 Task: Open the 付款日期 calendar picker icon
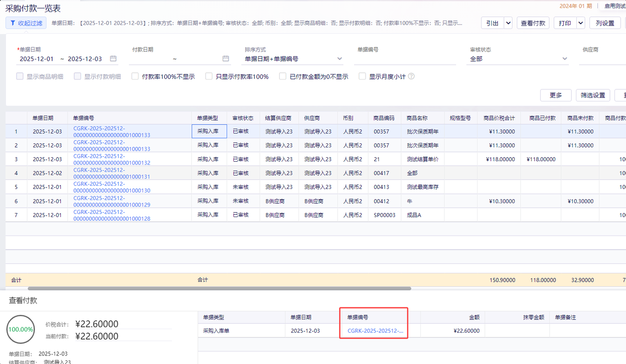click(x=226, y=59)
